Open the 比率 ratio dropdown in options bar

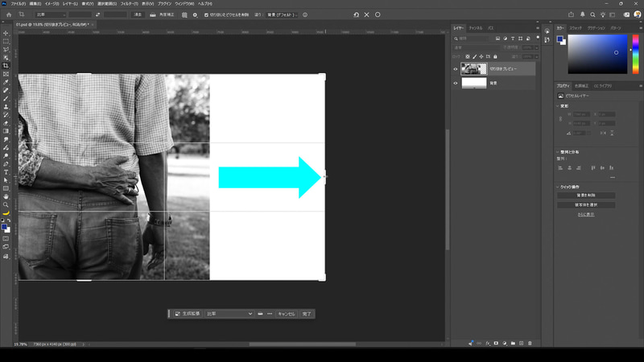[51, 14]
